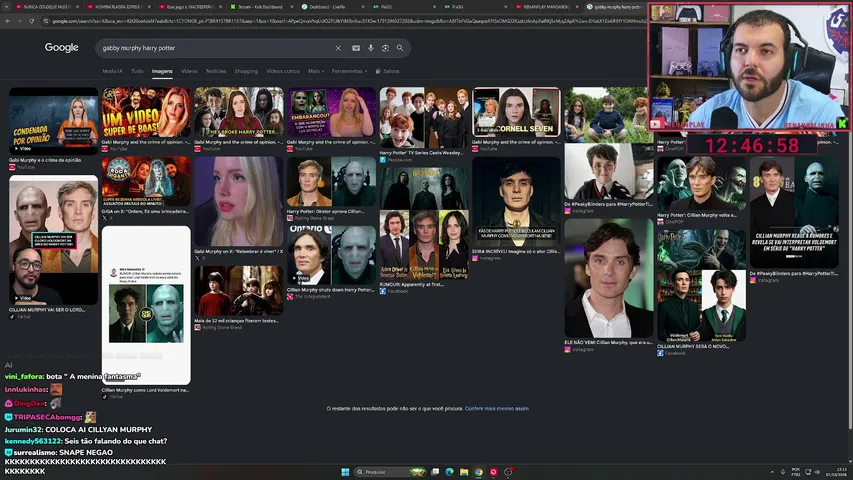Open the Windows Start button

(345, 472)
